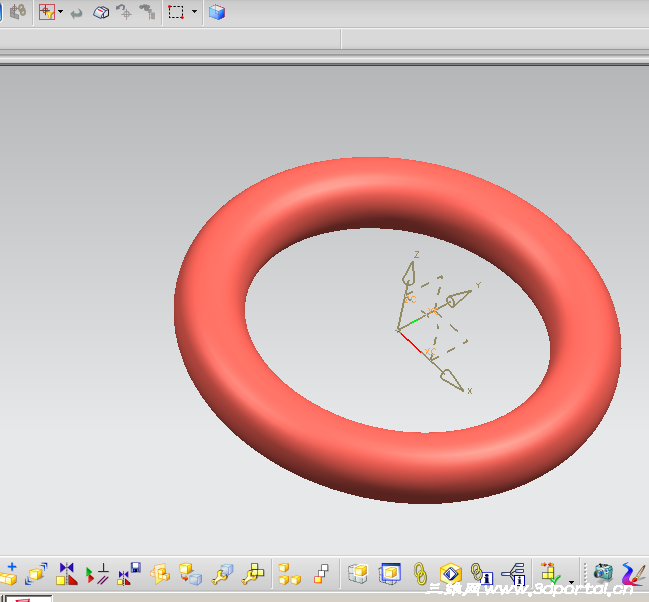The width and height of the screenshot is (649, 602).
Task: Click the tree branches with info badge icon
Action: (513, 574)
